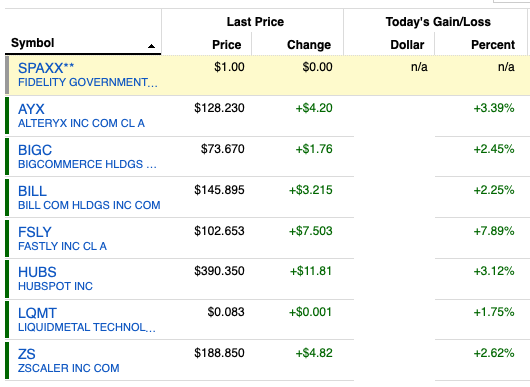Open the LQMT ticker link

37,313
